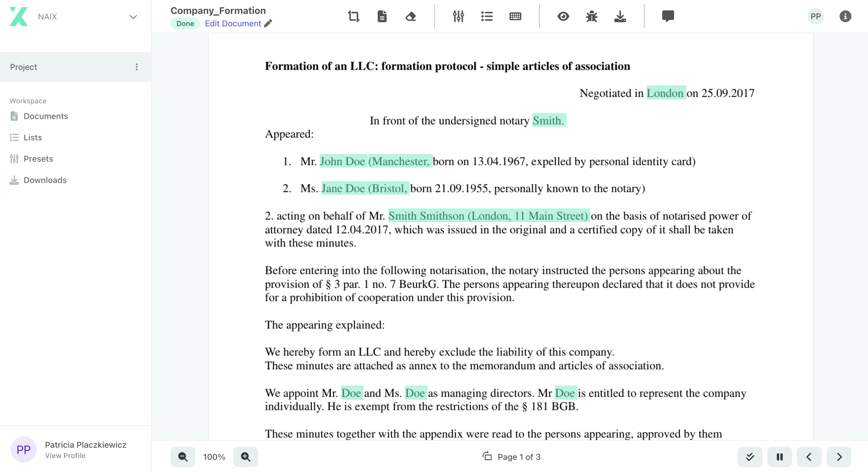Click the keyboard shortcuts icon

[515, 16]
